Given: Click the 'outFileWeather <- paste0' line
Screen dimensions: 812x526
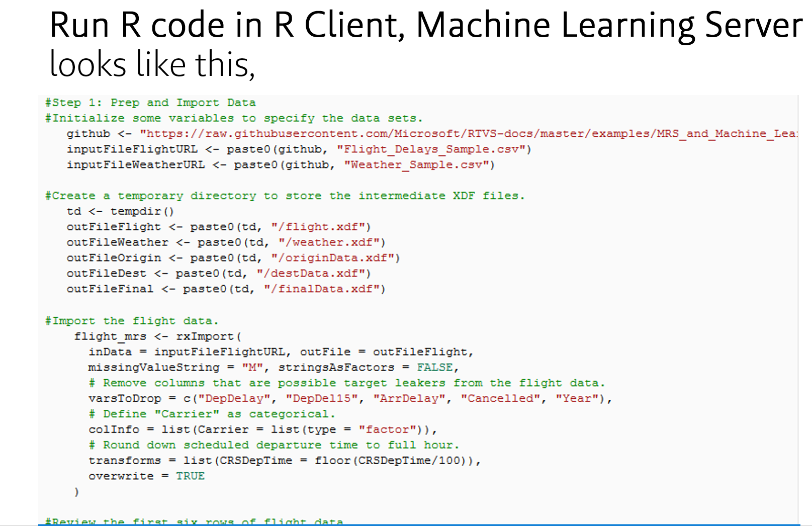Looking at the screenshot, I should pos(226,242).
